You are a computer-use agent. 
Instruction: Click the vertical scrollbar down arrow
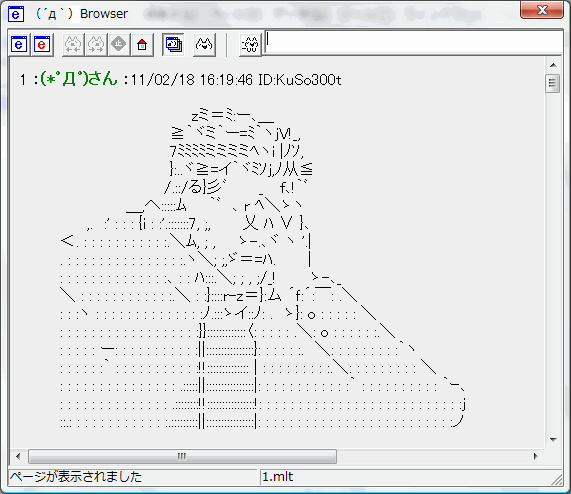click(x=553, y=440)
